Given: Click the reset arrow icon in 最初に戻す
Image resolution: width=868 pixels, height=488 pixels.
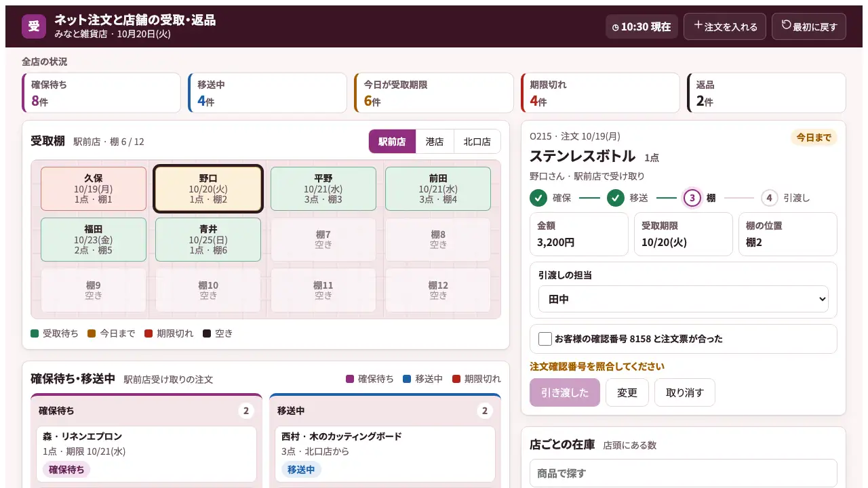Looking at the screenshot, I should pos(787,25).
